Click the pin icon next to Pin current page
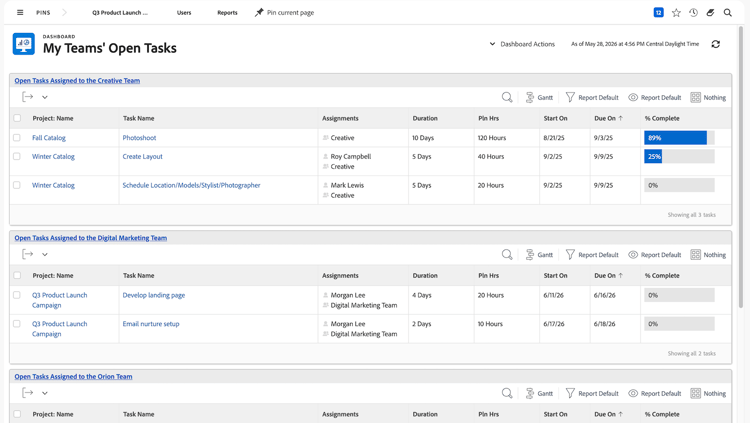The width and height of the screenshot is (750, 423). [x=259, y=12]
